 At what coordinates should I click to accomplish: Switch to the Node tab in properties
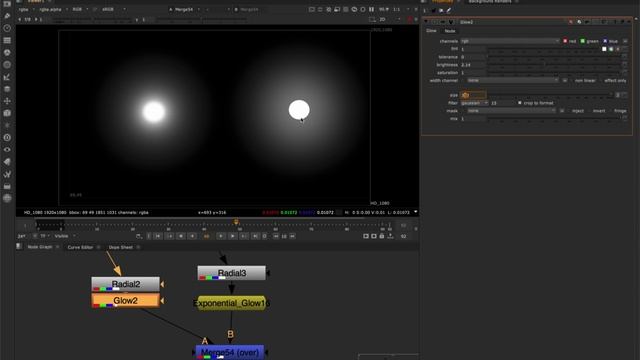(x=450, y=31)
